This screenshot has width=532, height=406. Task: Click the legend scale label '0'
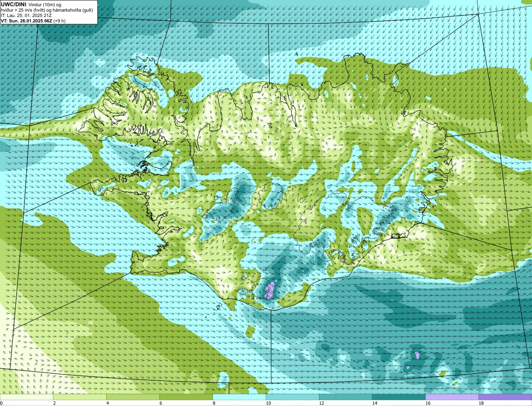[1, 403]
